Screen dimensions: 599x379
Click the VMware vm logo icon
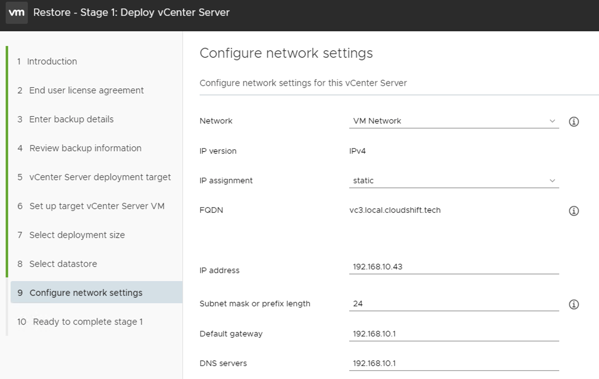pos(16,13)
